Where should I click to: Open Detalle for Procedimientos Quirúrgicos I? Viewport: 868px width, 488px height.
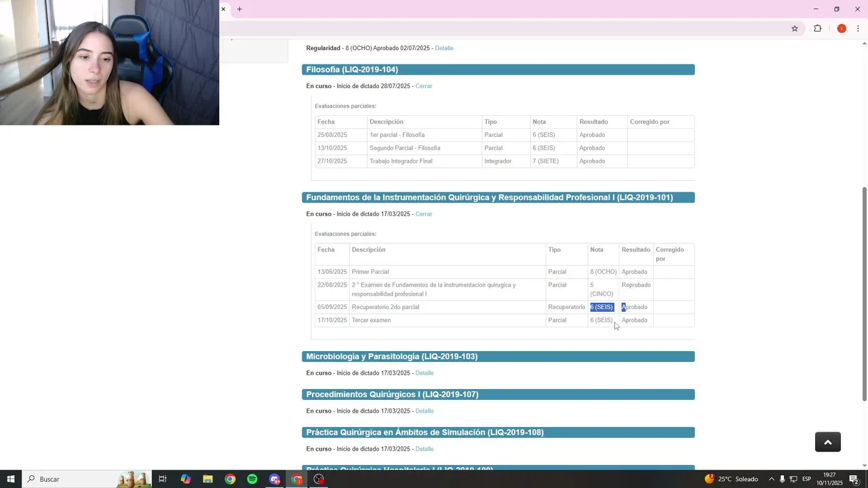[x=425, y=411]
